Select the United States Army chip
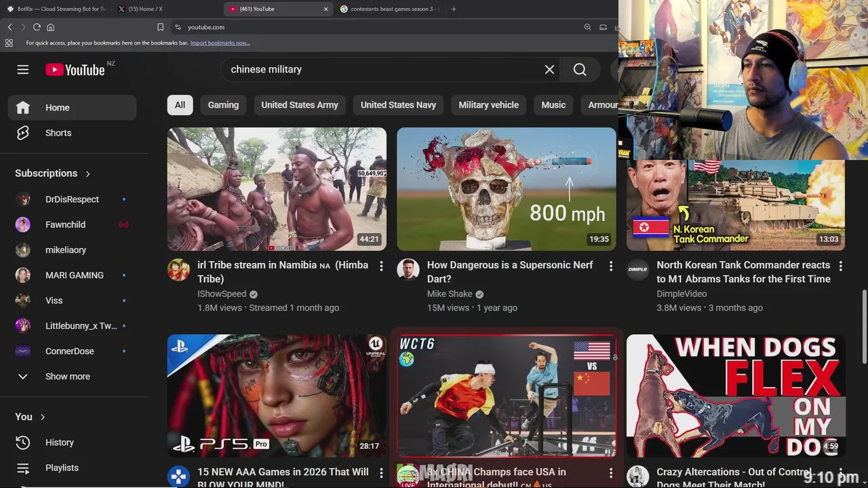The height and width of the screenshot is (488, 868). 300,105
